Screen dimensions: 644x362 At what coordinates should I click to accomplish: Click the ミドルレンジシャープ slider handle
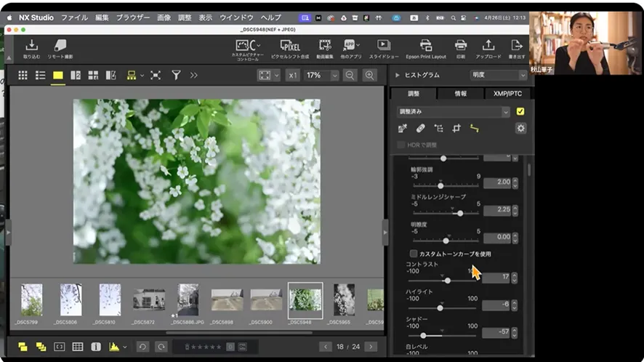click(460, 213)
